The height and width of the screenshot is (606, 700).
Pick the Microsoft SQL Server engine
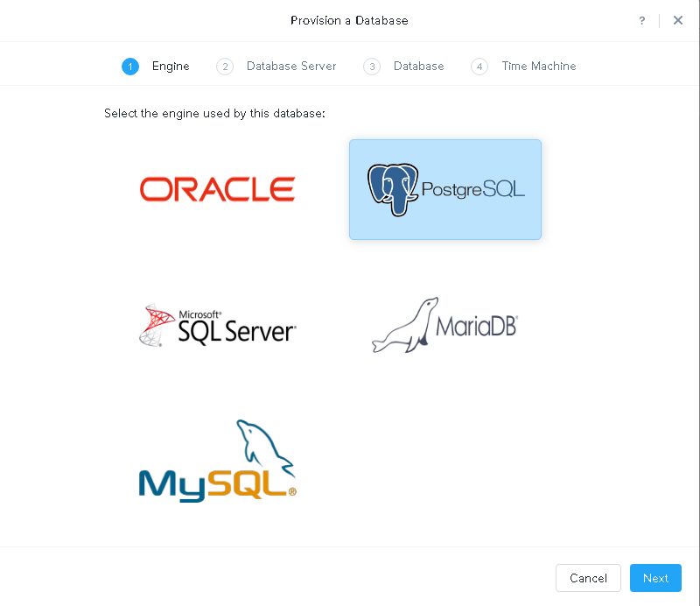[217, 326]
